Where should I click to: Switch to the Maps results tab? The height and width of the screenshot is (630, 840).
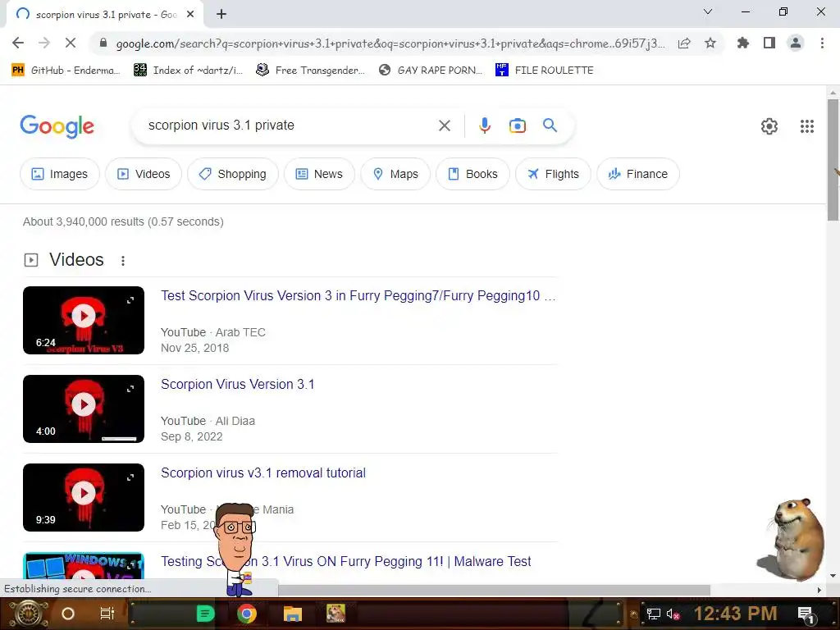coord(395,174)
